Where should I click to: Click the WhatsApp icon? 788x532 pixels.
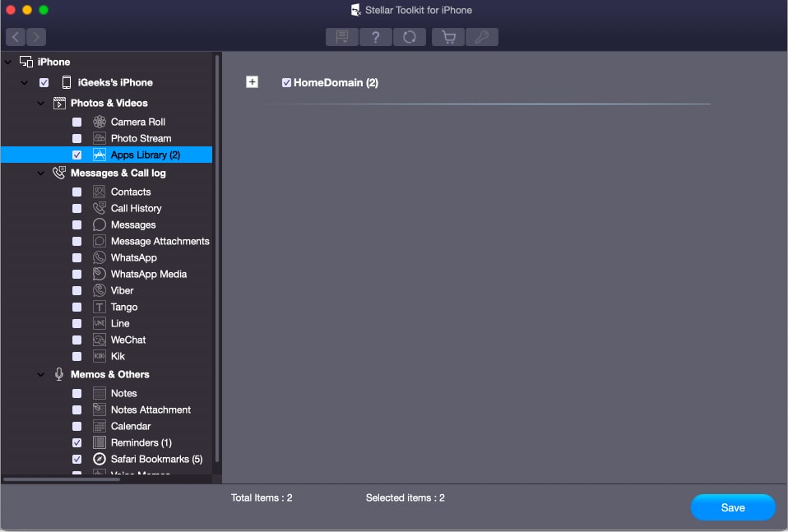click(100, 257)
